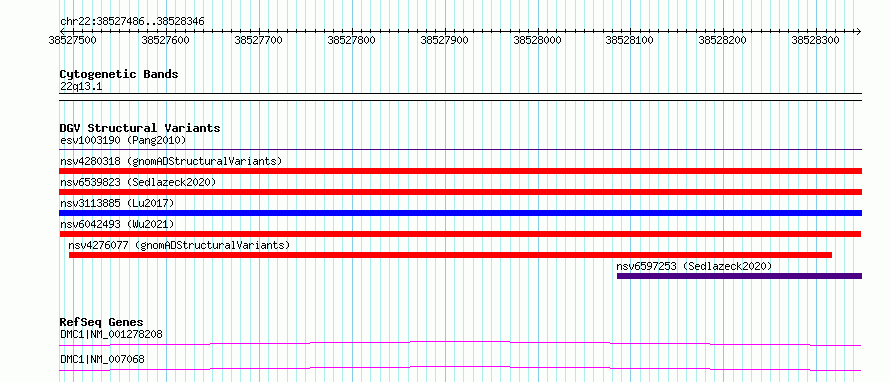The height and width of the screenshot is (382, 890).
Task: Click the red bar for nsv6042493
Action: tap(460, 234)
